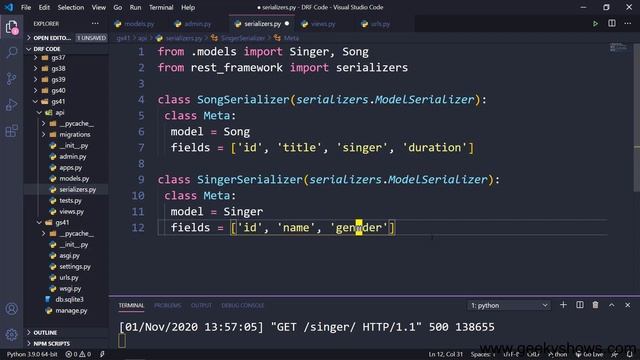
Task: Run Python file with play button
Action: [x=595, y=24]
